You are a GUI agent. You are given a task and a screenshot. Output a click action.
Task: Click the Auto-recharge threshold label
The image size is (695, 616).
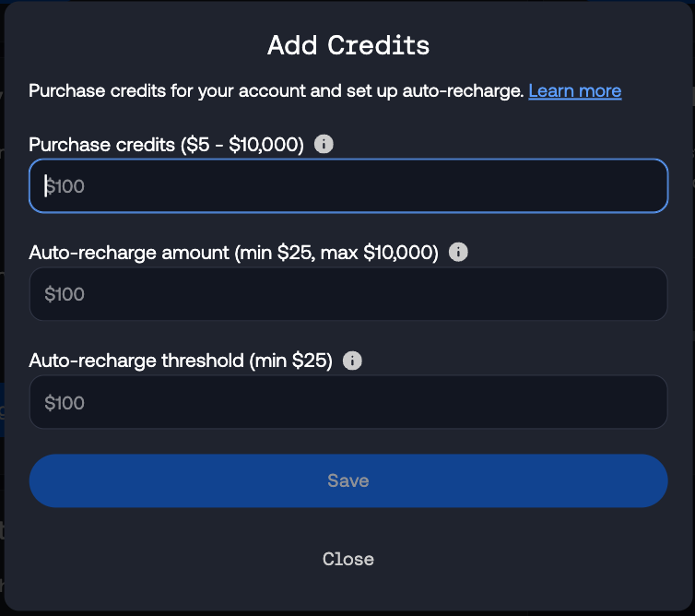click(136, 361)
